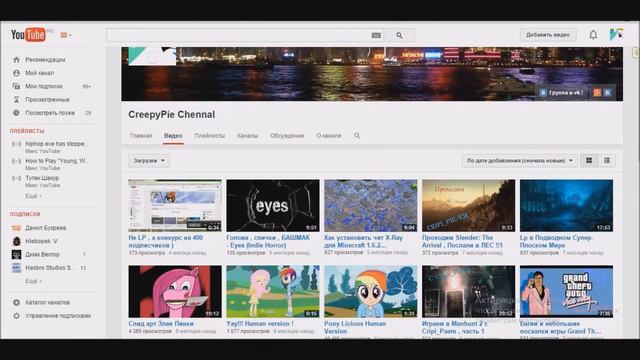This screenshot has height=360, width=640.
Task: Click title Pony Licious Human Version
Action: (355, 327)
